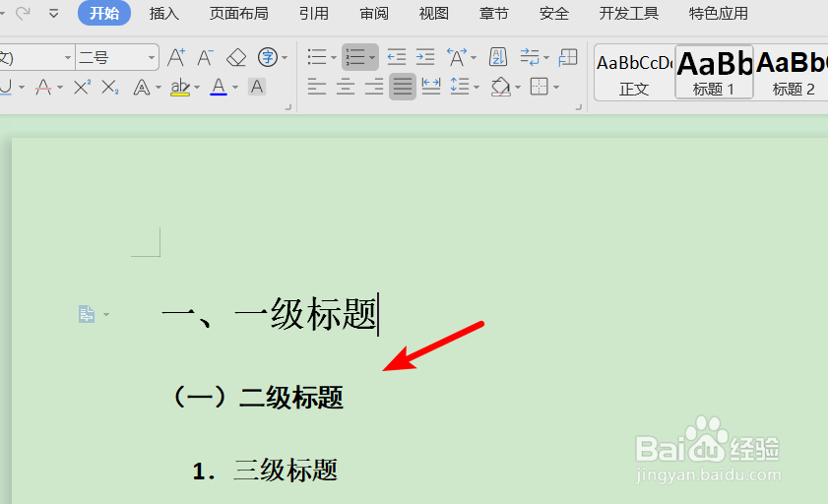
Task: Open the 审阅 tab
Action: tap(374, 13)
